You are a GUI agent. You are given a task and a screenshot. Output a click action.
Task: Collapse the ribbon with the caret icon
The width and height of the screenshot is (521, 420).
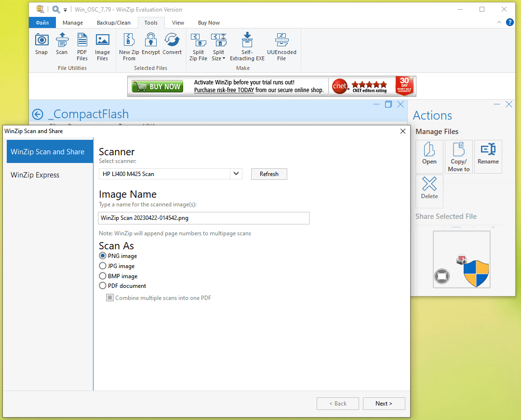pyautogui.click(x=499, y=22)
